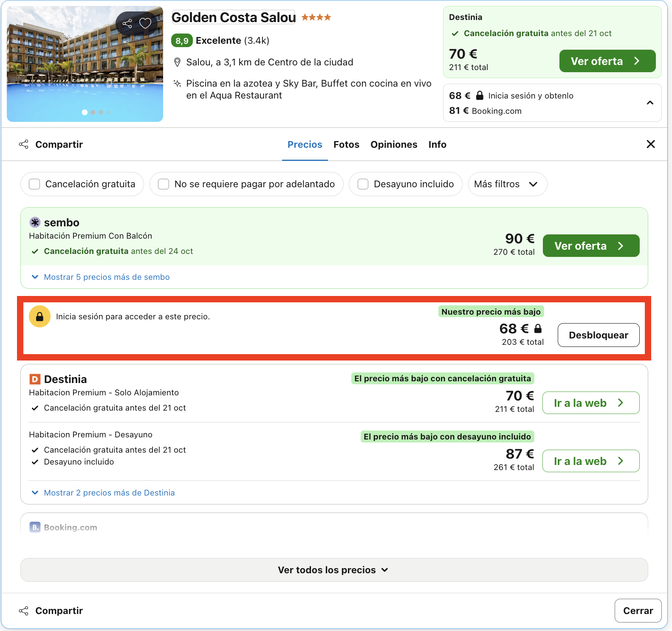Click Habitacion Premium - Solo Alojamiento text
This screenshot has width=672, height=631.
(104, 392)
